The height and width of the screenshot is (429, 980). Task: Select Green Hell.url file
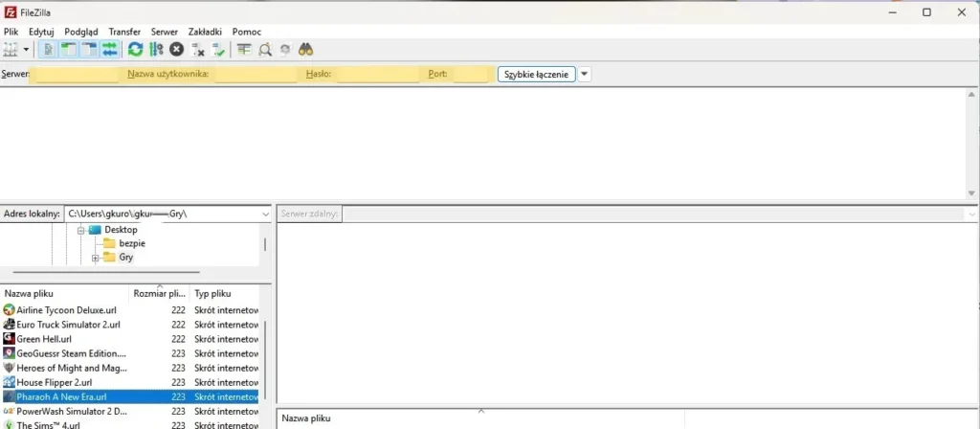[130, 339]
